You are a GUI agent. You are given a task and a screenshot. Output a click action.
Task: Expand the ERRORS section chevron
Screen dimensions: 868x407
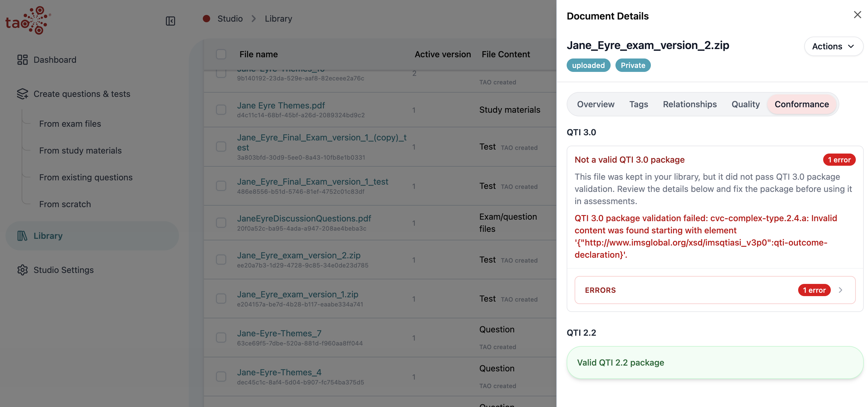pos(840,290)
